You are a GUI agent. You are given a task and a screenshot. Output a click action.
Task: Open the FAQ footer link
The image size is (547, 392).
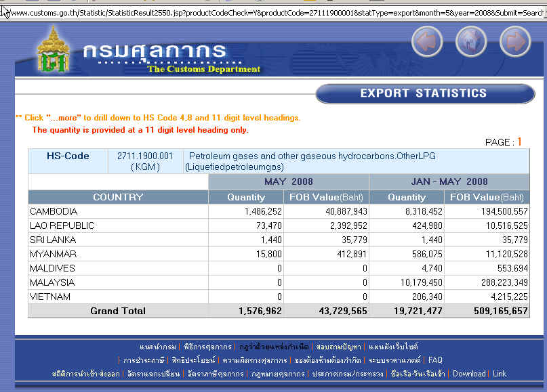pyautogui.click(x=435, y=360)
